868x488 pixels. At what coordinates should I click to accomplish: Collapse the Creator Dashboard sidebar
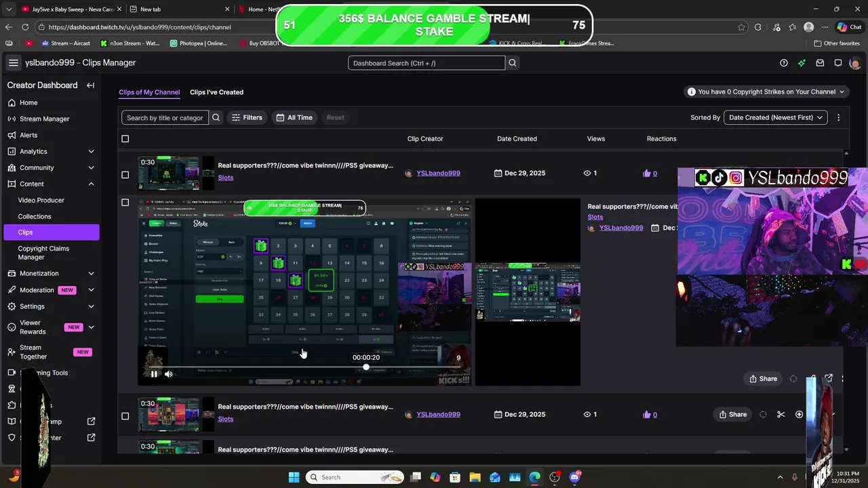(90, 85)
